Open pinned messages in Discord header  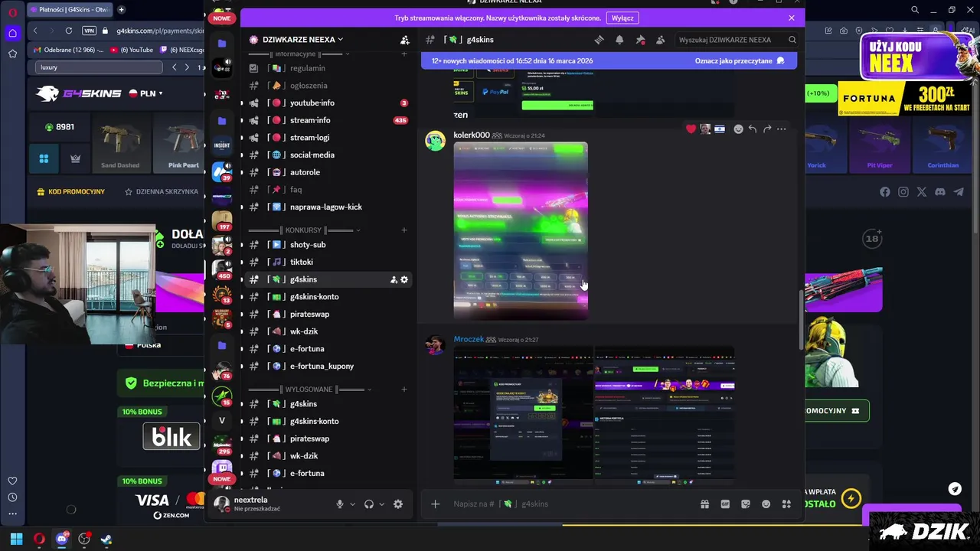pos(640,40)
